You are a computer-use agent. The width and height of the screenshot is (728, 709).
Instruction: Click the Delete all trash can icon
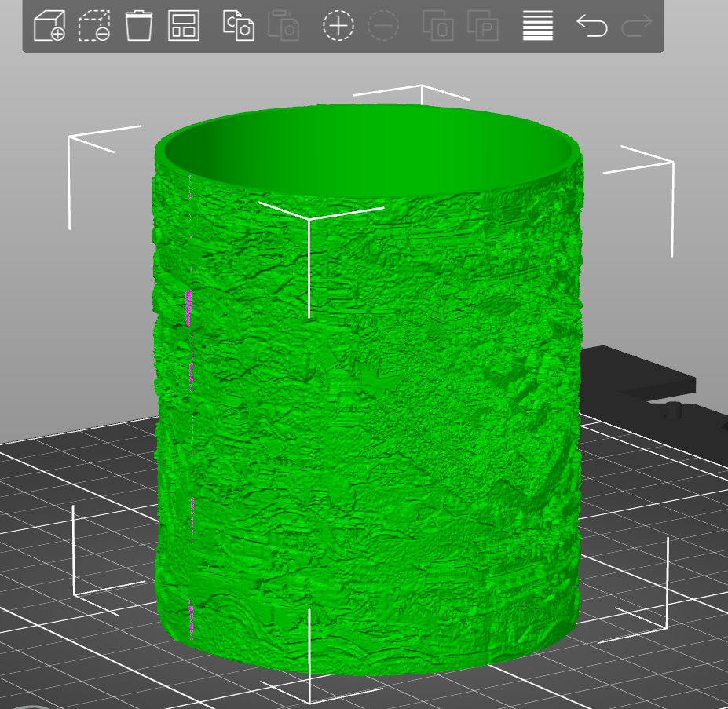pyautogui.click(x=139, y=25)
